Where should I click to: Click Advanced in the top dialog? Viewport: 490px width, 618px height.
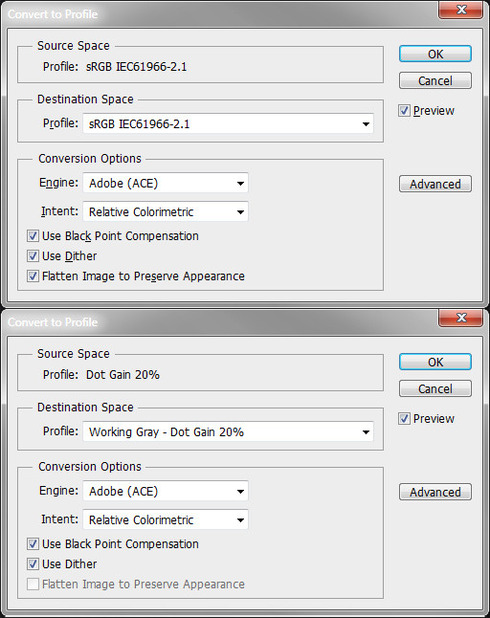click(435, 184)
